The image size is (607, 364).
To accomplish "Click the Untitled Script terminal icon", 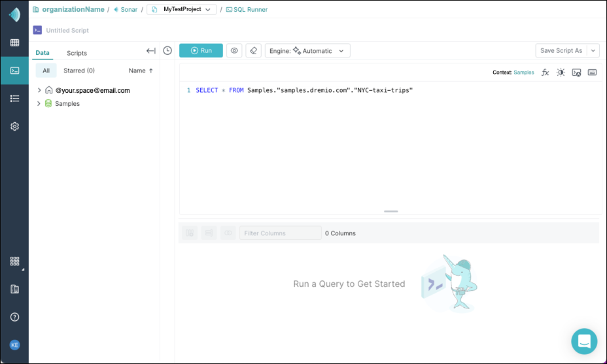I will 37,30.
